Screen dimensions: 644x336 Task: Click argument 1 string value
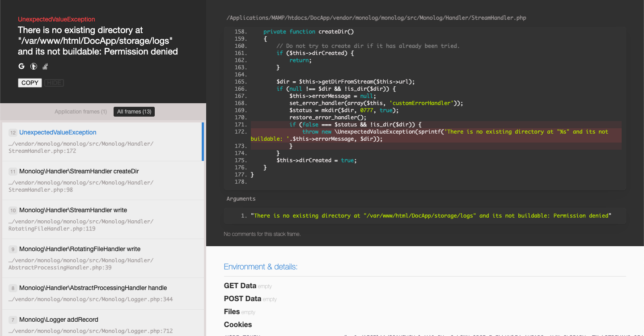pos(430,216)
